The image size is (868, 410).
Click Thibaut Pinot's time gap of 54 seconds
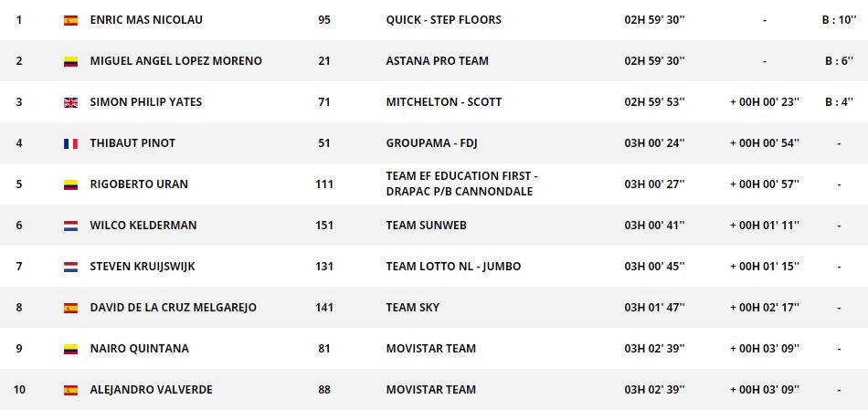(764, 143)
